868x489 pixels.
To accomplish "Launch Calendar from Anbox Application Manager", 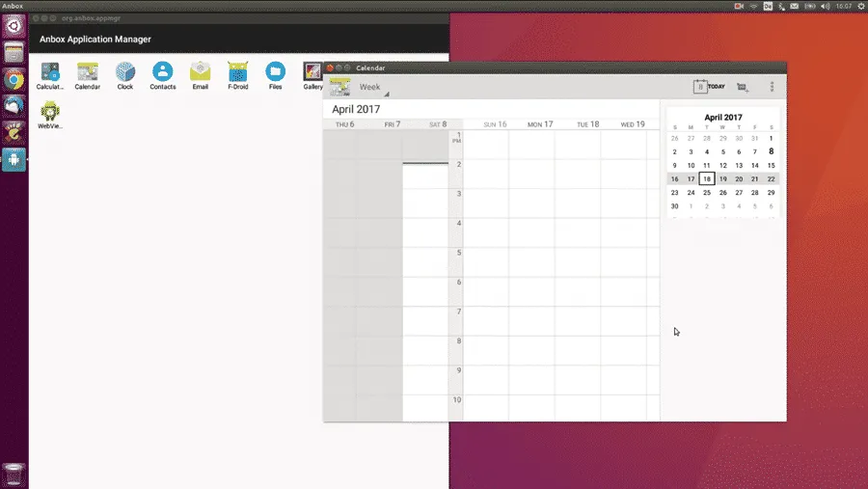I will [x=88, y=76].
